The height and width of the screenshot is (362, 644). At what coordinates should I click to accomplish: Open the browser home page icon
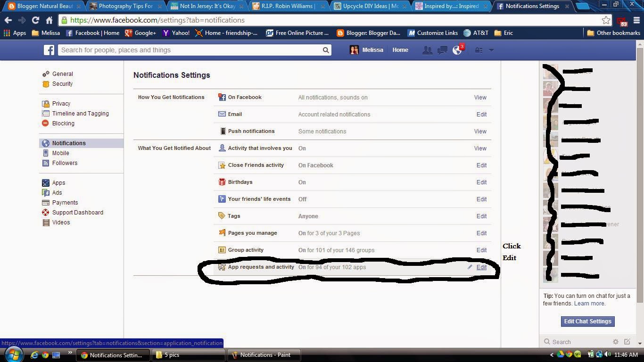(x=49, y=20)
